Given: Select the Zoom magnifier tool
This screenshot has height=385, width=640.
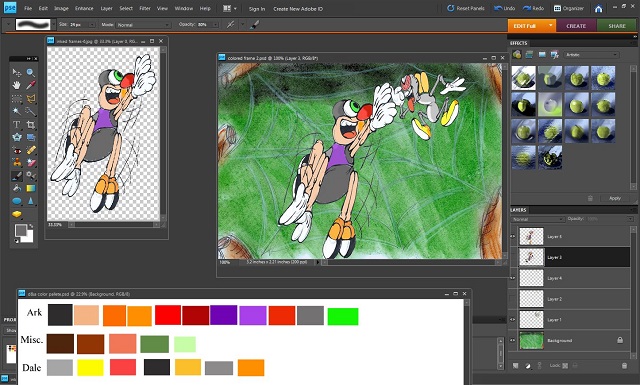Looking at the screenshot, I should [x=31, y=73].
